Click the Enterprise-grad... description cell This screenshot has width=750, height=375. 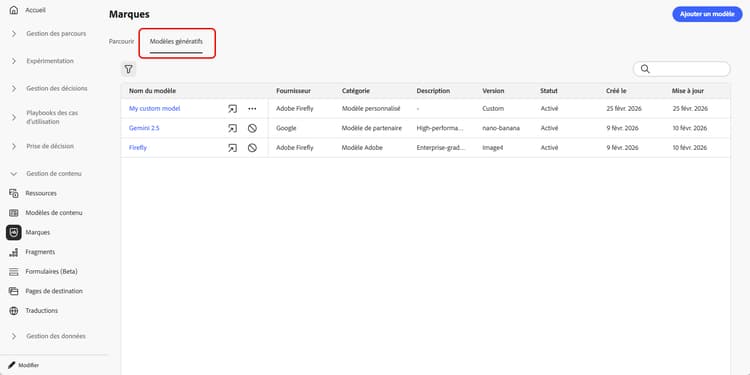click(x=441, y=148)
